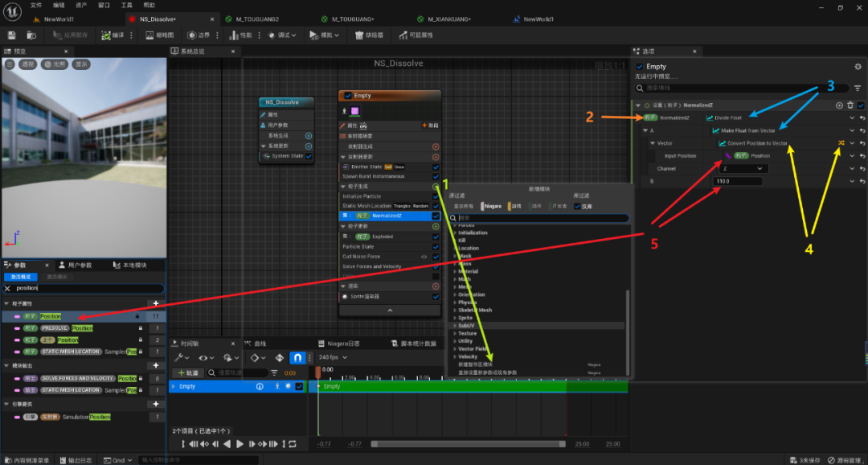
Task: Toggle the Initialize Particle module checkbox
Action: coord(436,196)
